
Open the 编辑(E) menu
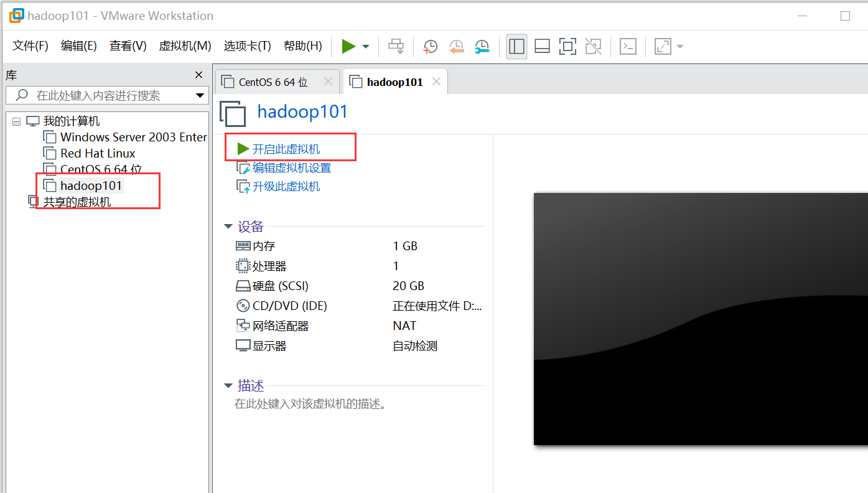click(x=78, y=46)
